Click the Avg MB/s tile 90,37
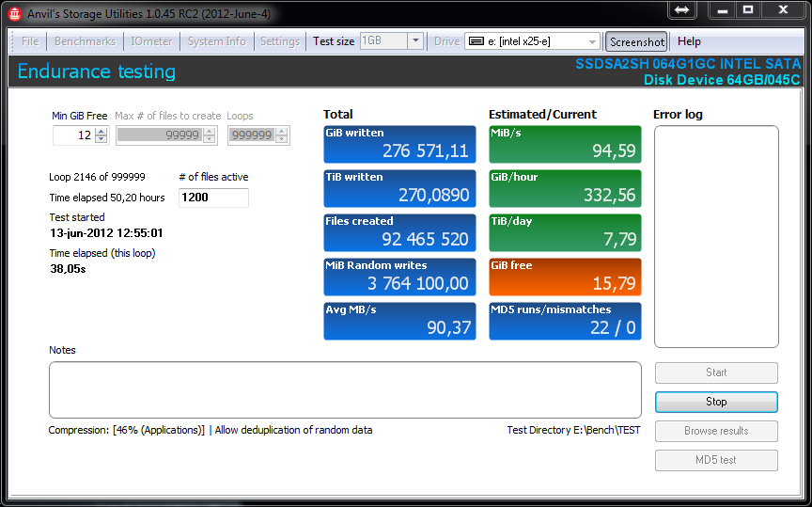812x507 pixels. (399, 321)
